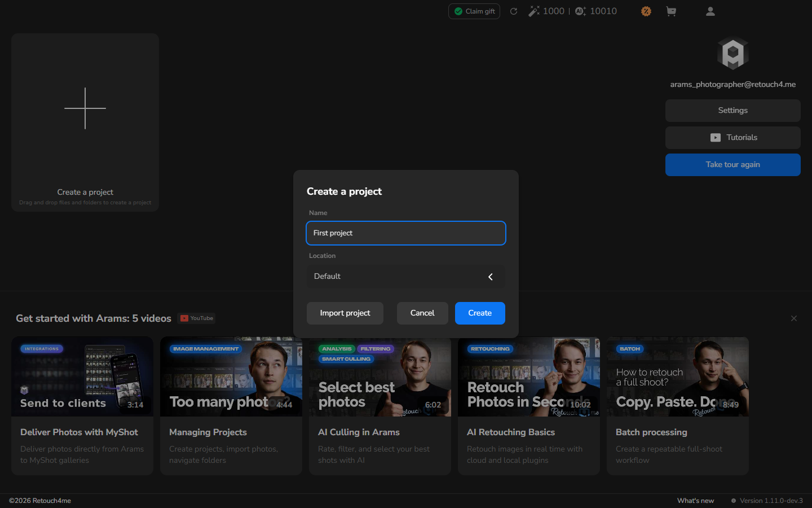Click the ANALYSIS tag on the culling video
The image size is (812, 508).
coord(337,349)
